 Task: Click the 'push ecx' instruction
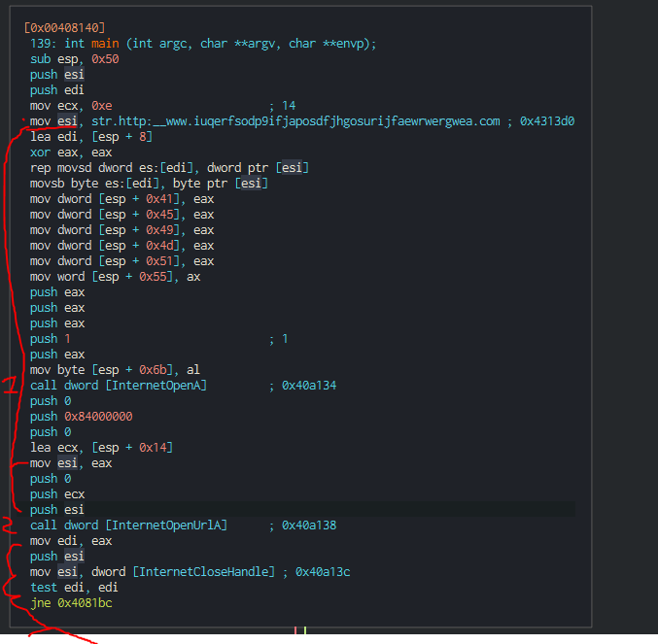pos(57,493)
